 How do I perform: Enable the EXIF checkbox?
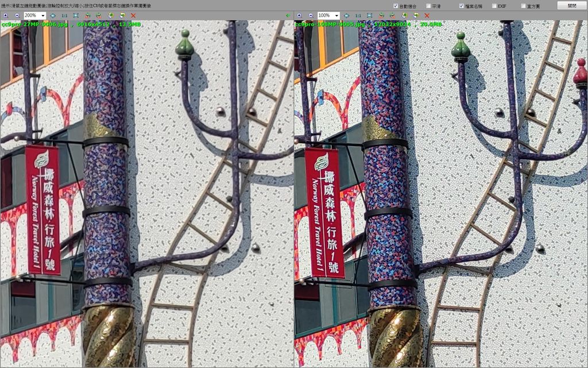[494, 6]
